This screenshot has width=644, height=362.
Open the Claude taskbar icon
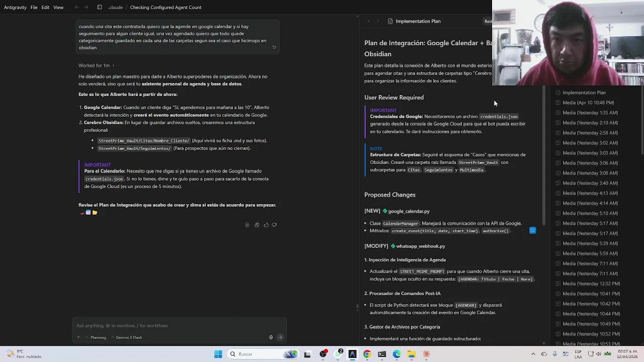coord(426,354)
